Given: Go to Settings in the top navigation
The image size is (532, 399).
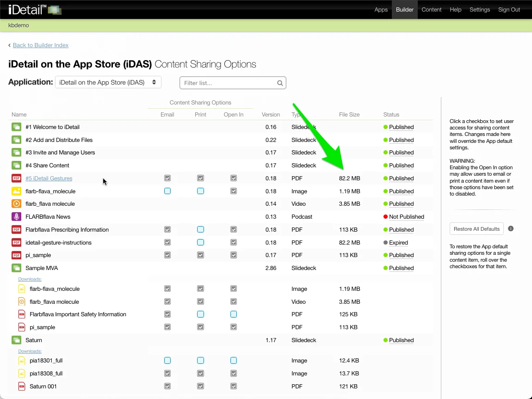Looking at the screenshot, I should (x=479, y=10).
